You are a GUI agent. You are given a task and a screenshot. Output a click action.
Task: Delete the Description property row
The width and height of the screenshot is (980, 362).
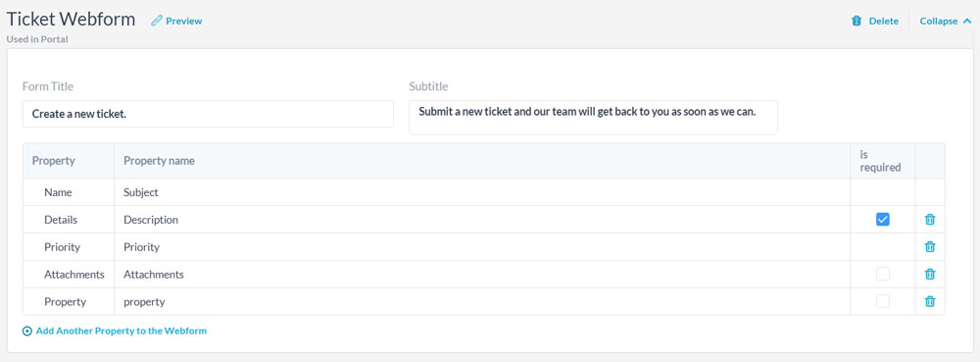pos(929,220)
